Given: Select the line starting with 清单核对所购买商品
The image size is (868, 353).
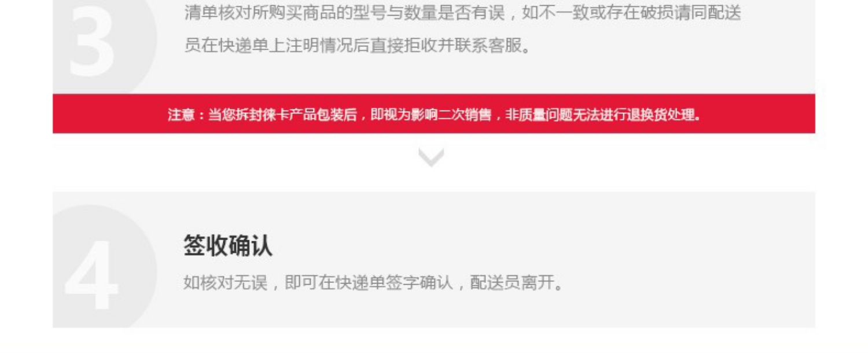Looking at the screenshot, I should (462, 13).
